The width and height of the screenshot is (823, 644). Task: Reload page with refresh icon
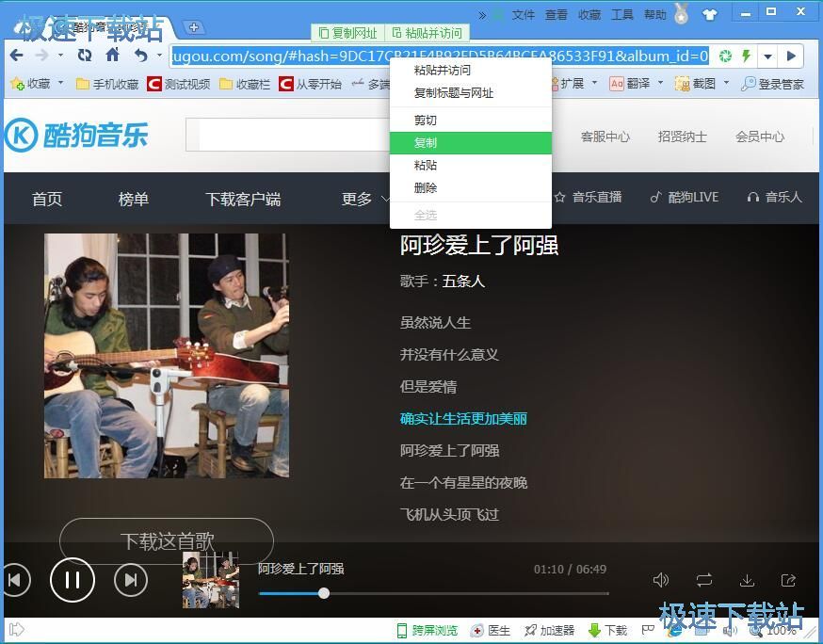click(85, 55)
